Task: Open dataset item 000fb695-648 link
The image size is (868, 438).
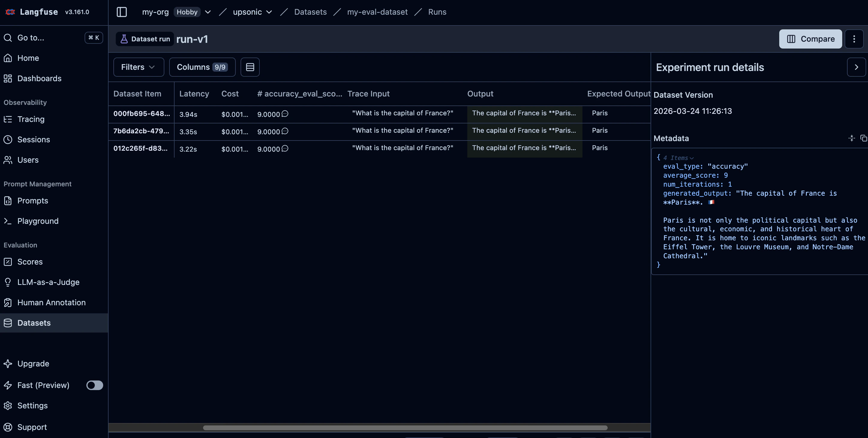Action: [x=142, y=114]
